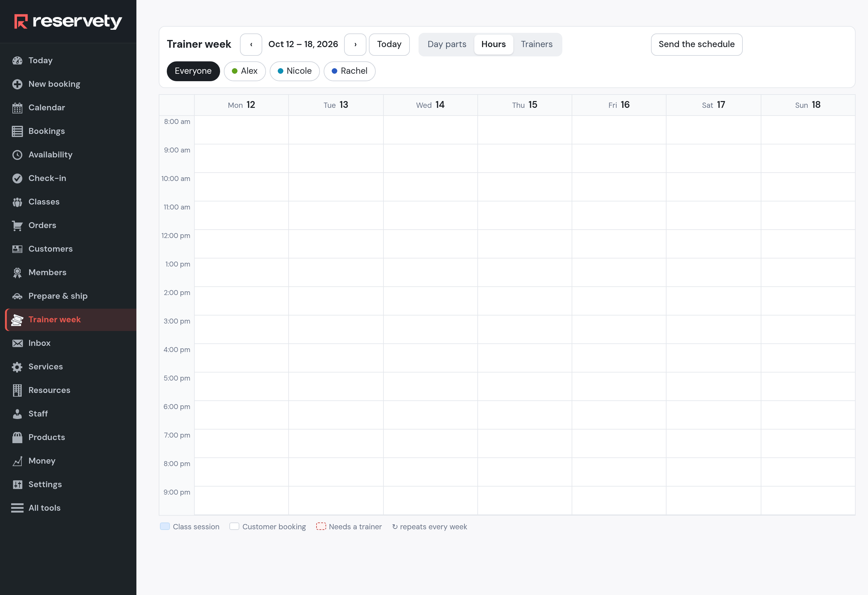Select the Inbox envelope icon

(x=17, y=343)
